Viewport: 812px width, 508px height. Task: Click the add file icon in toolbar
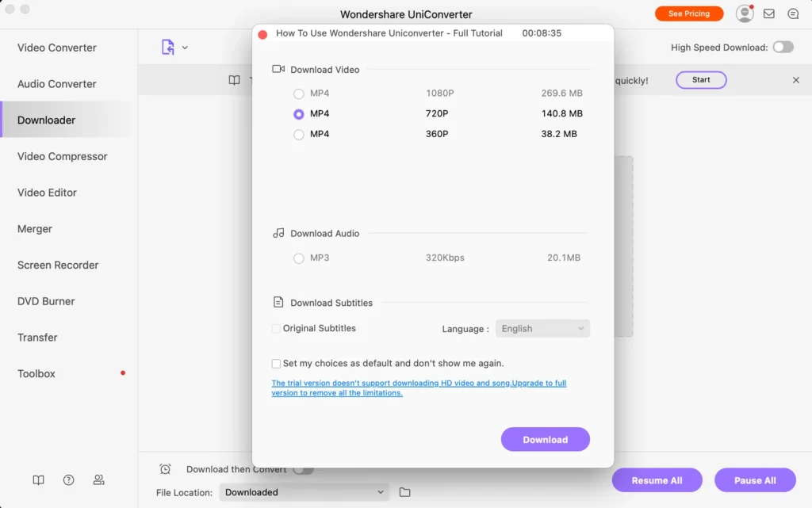168,47
